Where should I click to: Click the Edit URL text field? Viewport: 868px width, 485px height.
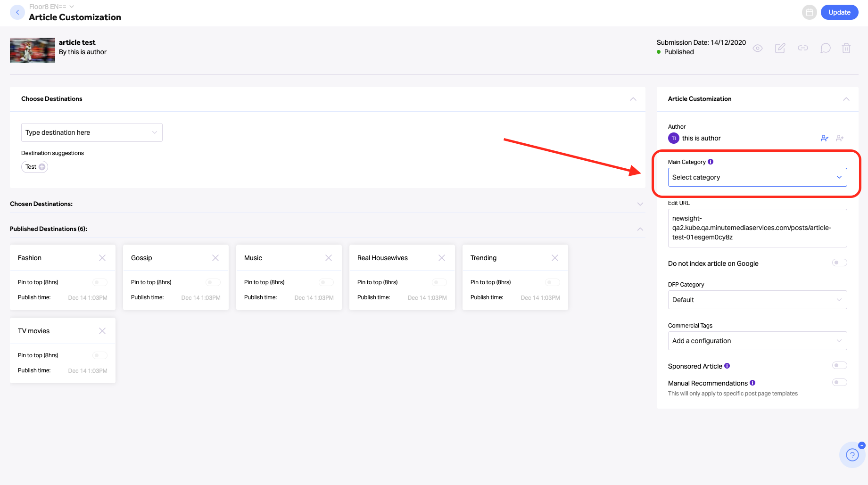757,228
